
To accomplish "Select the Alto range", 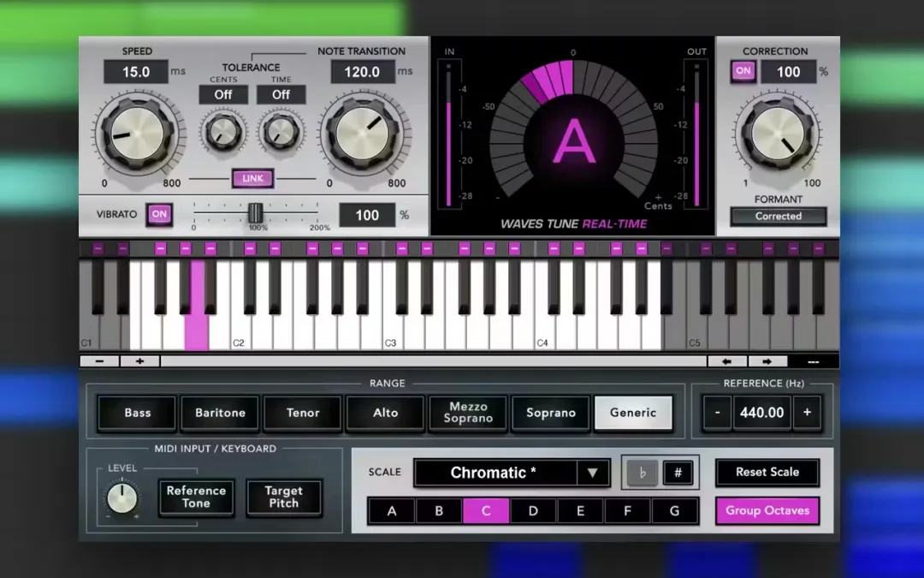I will (x=385, y=413).
